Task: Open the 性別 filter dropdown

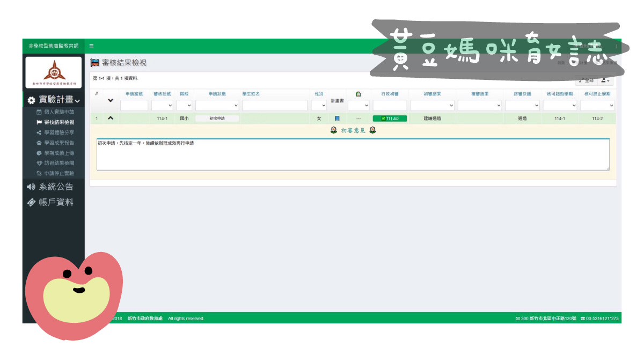Action: [319, 105]
